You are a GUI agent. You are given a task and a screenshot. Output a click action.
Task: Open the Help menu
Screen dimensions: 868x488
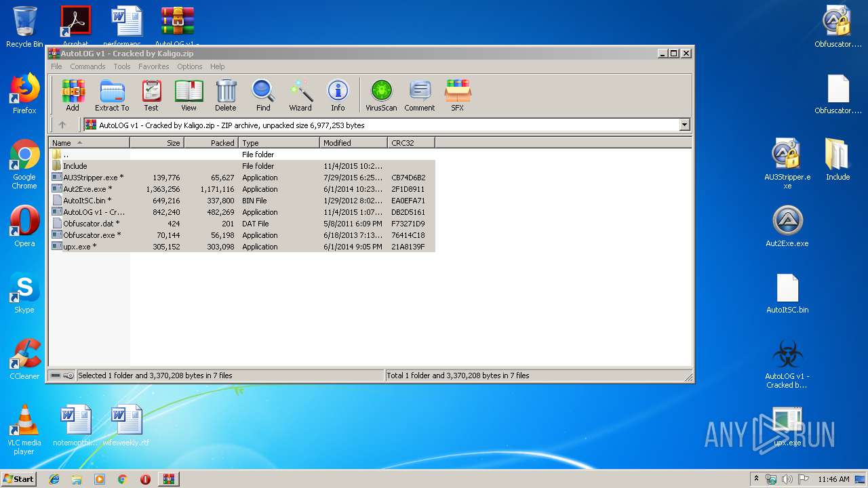pyautogui.click(x=217, y=66)
